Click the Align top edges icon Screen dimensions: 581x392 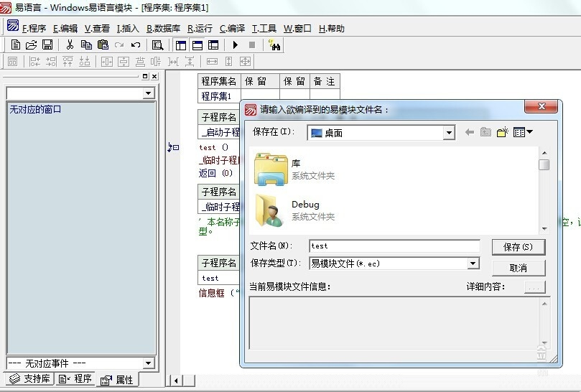68,62
